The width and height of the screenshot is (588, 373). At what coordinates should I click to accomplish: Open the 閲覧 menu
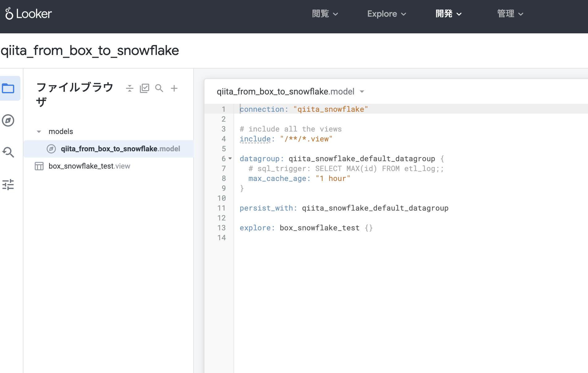pos(325,14)
